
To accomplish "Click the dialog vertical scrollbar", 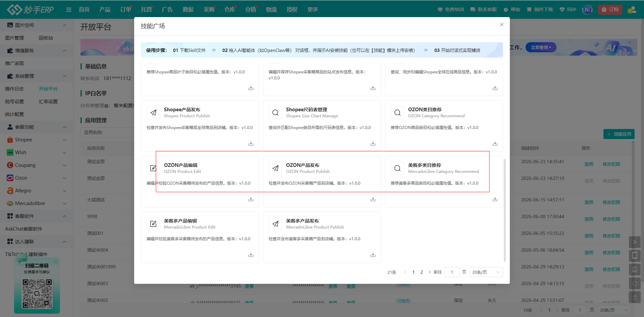I will pyautogui.click(x=504, y=210).
